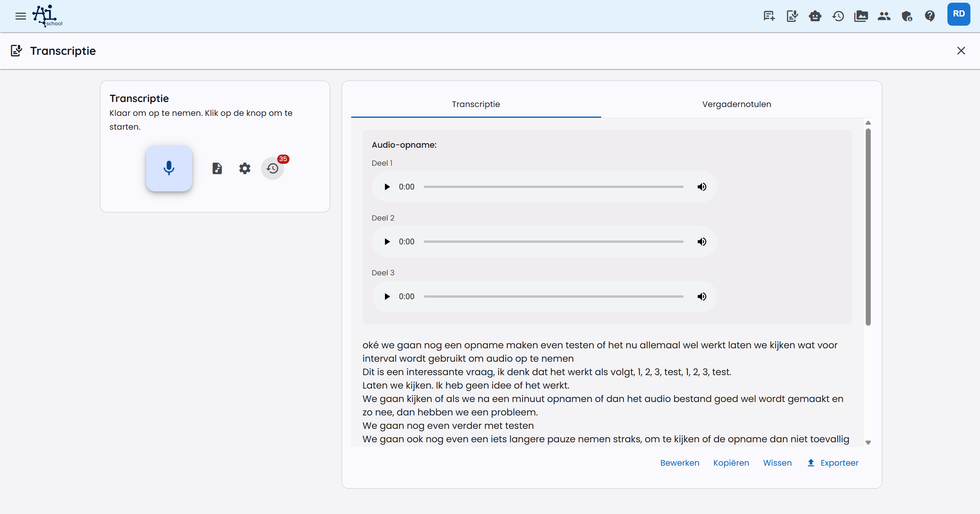980x514 pixels.
Task: Open the privacy shield icon
Action: coord(907,16)
